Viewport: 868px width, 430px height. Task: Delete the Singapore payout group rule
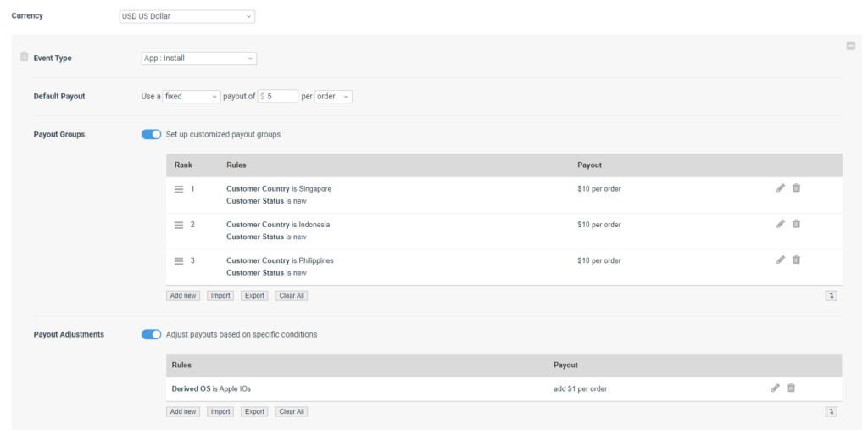[x=796, y=187]
